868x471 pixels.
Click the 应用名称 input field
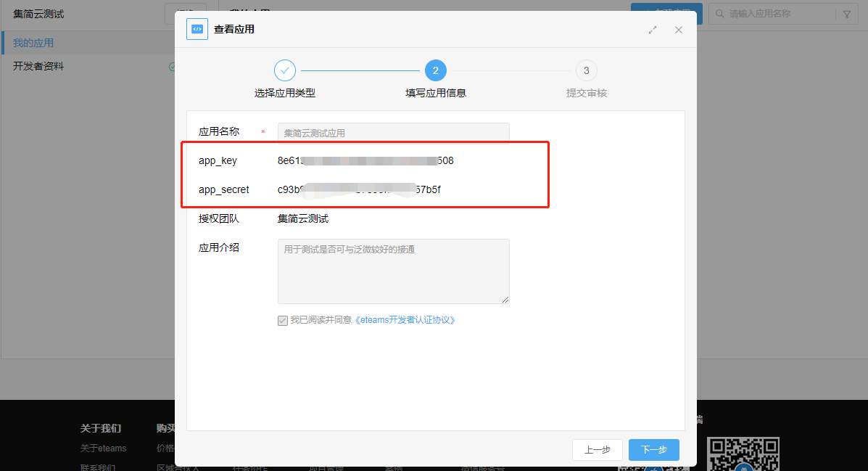[393, 133]
